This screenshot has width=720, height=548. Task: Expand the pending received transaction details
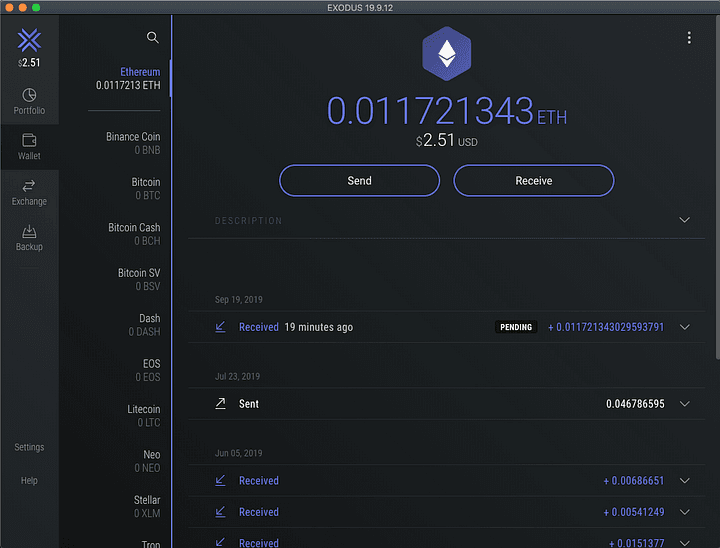[685, 327]
